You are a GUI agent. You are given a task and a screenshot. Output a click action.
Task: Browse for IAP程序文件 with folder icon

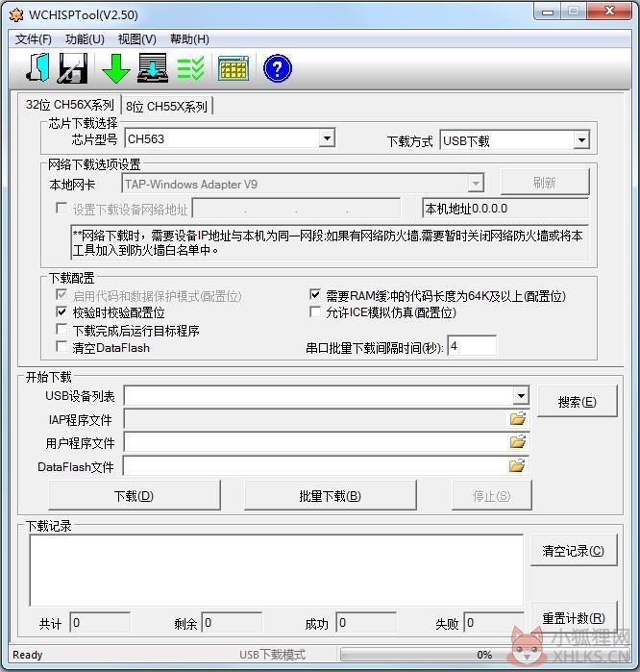click(x=518, y=418)
